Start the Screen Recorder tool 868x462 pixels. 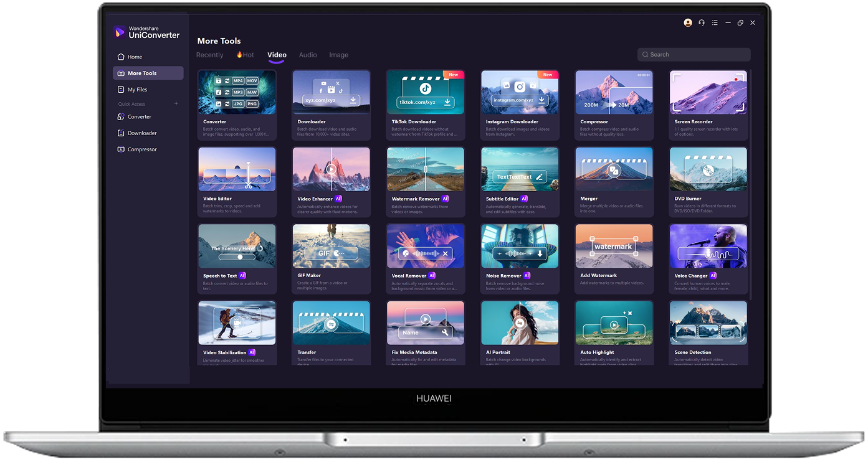click(708, 105)
